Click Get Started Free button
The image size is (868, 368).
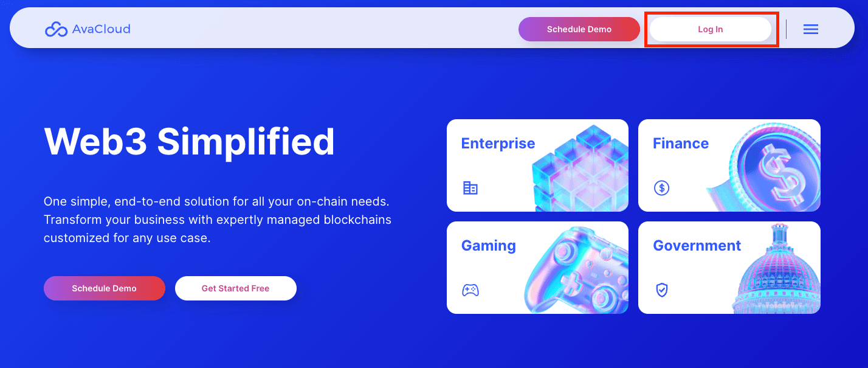(x=235, y=288)
